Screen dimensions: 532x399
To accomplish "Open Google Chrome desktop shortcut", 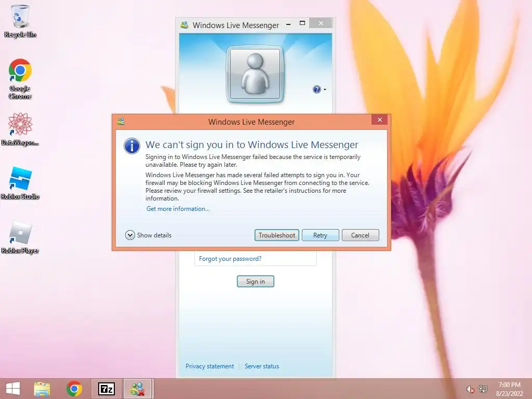I will tap(20, 79).
